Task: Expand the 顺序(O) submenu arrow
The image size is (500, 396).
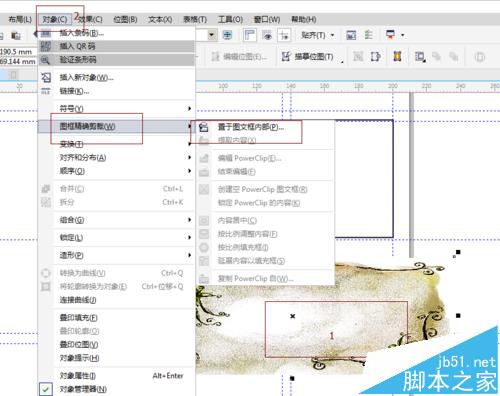Action: [189, 171]
